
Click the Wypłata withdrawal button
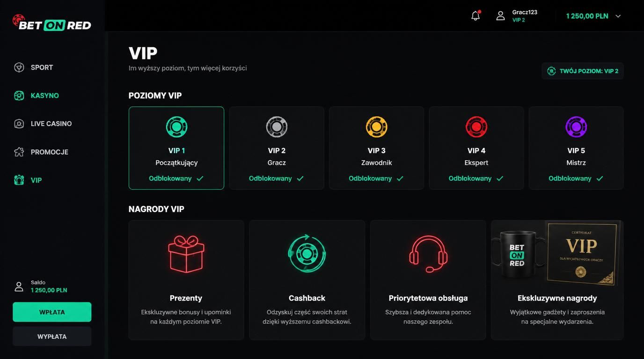52,336
